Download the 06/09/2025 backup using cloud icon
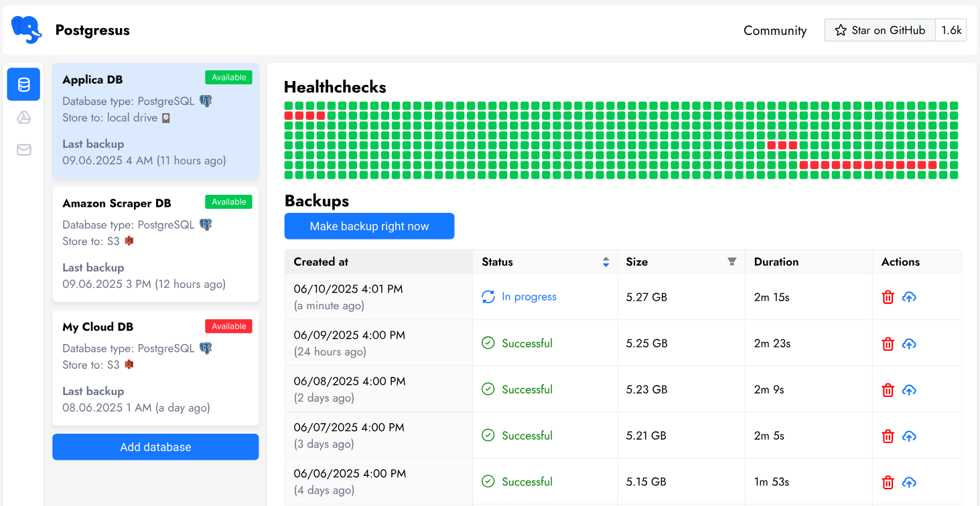 (x=909, y=343)
